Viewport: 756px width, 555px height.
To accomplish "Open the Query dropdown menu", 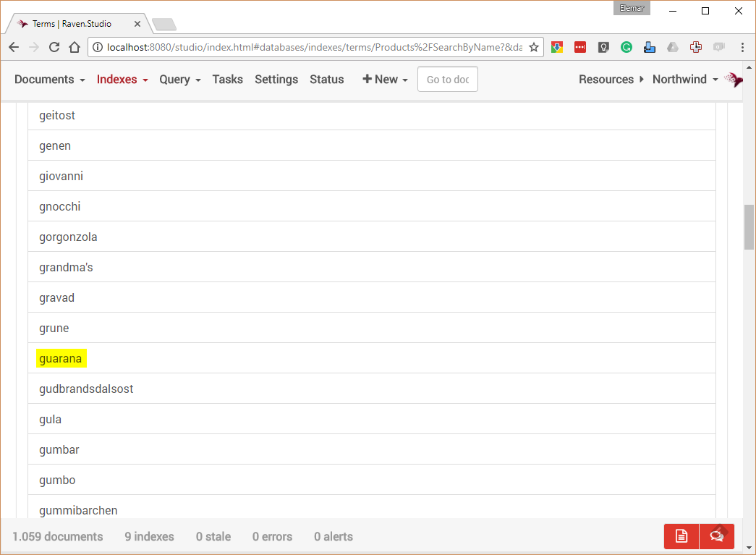I will (180, 80).
